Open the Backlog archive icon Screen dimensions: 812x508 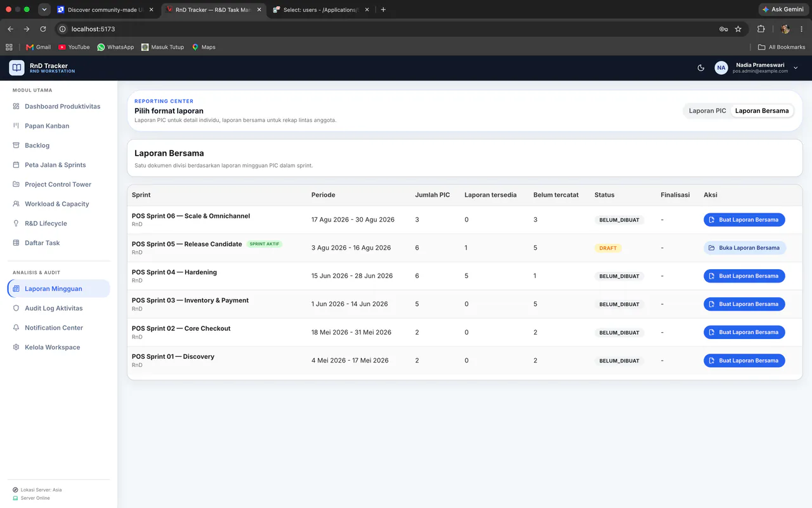(x=16, y=145)
